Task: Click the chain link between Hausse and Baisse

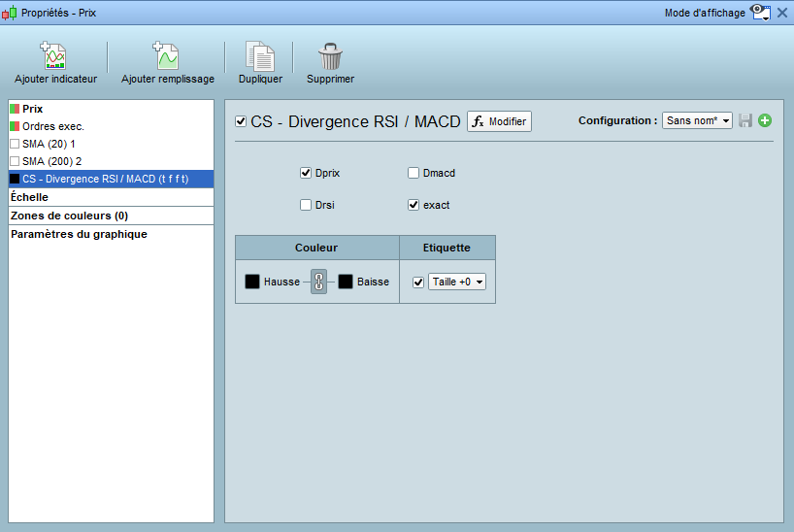Action: [x=318, y=282]
